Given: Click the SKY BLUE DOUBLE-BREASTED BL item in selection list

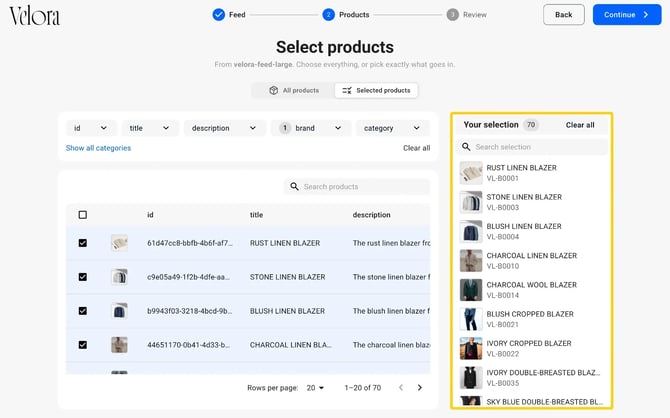Looking at the screenshot, I should [532, 401].
